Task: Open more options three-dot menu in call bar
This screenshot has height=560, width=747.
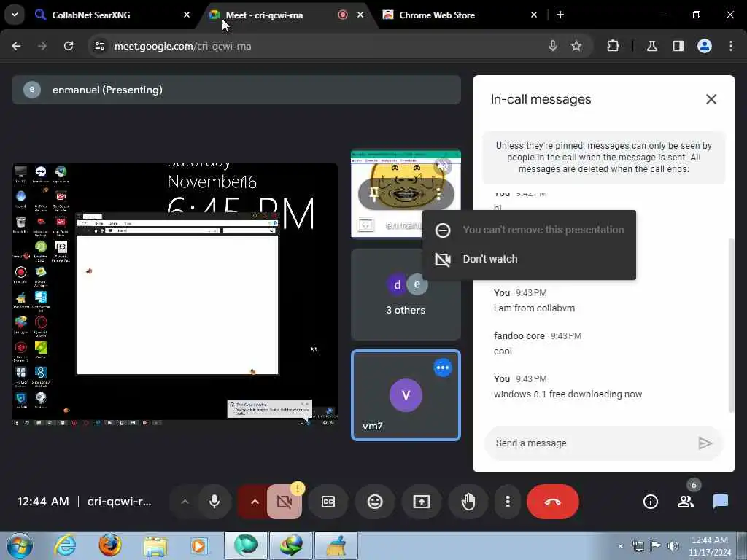Action: (x=508, y=502)
